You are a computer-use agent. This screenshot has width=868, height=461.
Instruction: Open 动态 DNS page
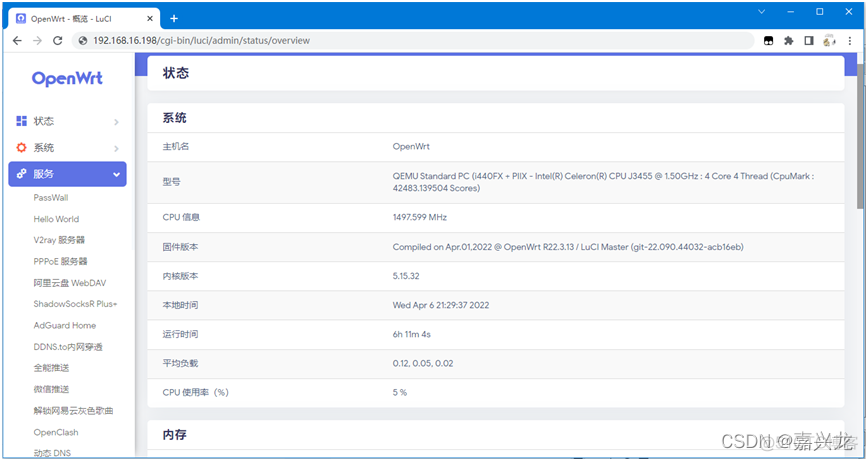(x=52, y=453)
